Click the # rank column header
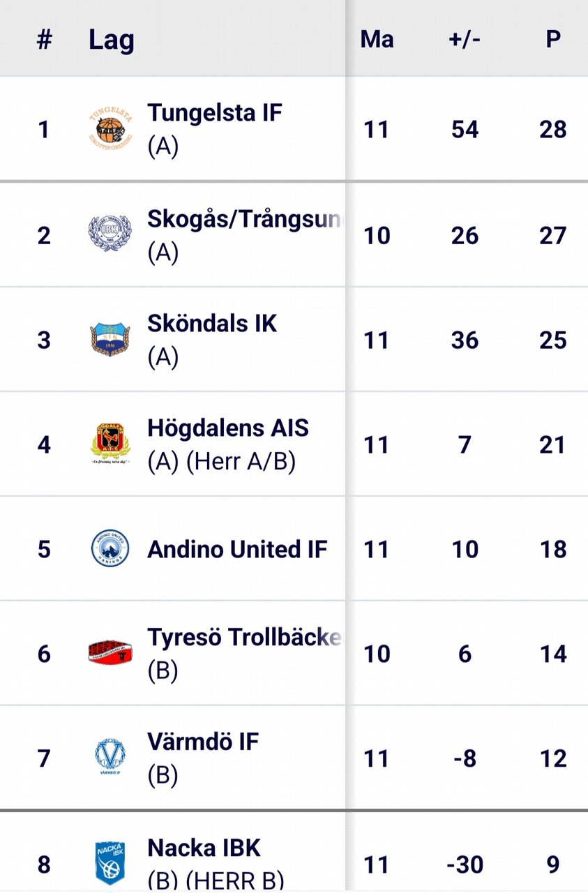 coord(44,39)
